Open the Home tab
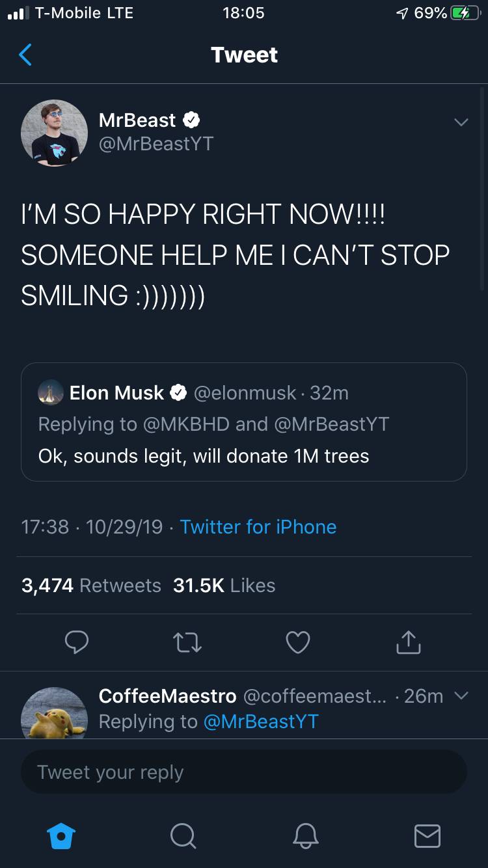 click(62, 836)
